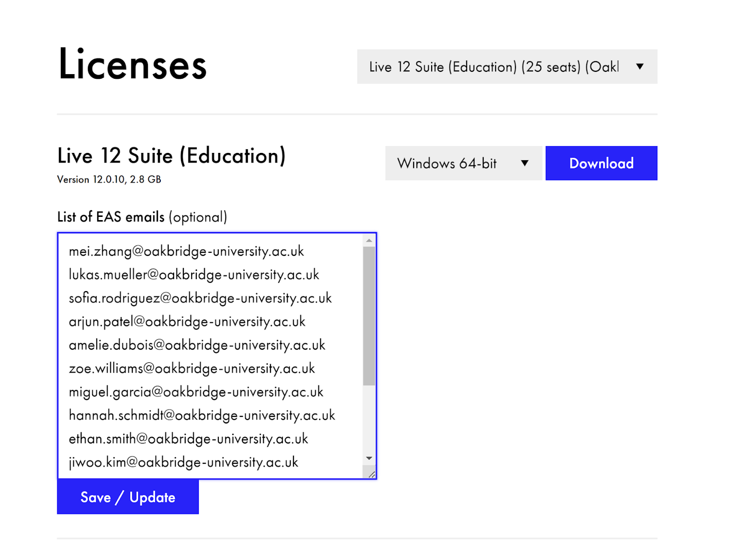Click the scrollbar down arrow in email list

[x=369, y=458]
